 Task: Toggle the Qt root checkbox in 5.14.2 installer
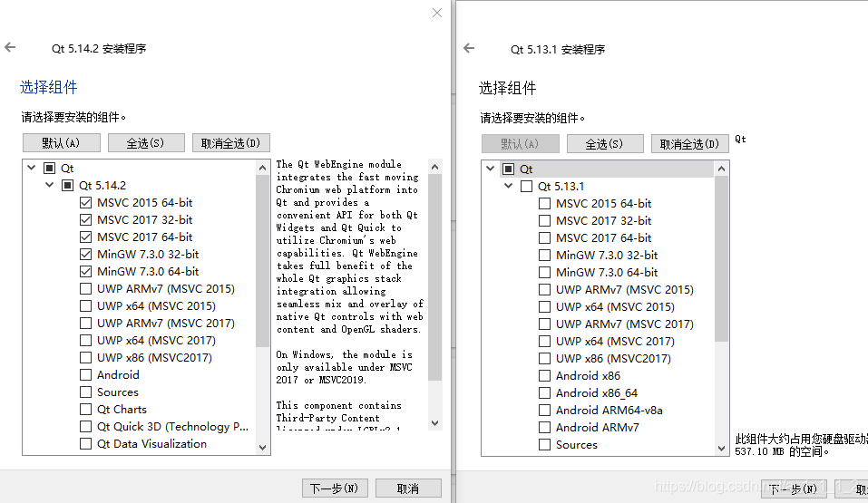(50, 169)
